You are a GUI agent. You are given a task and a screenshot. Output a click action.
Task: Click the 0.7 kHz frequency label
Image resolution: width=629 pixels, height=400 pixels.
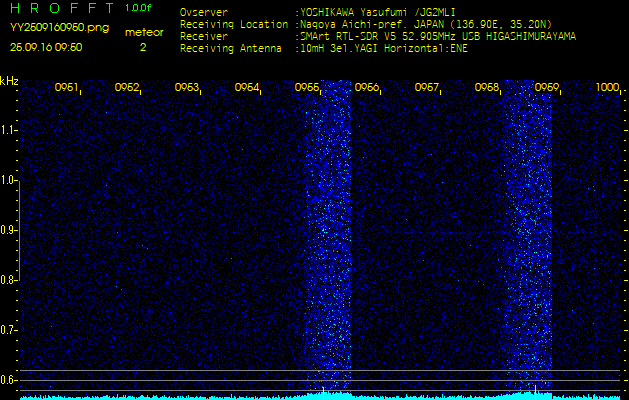coord(8,330)
